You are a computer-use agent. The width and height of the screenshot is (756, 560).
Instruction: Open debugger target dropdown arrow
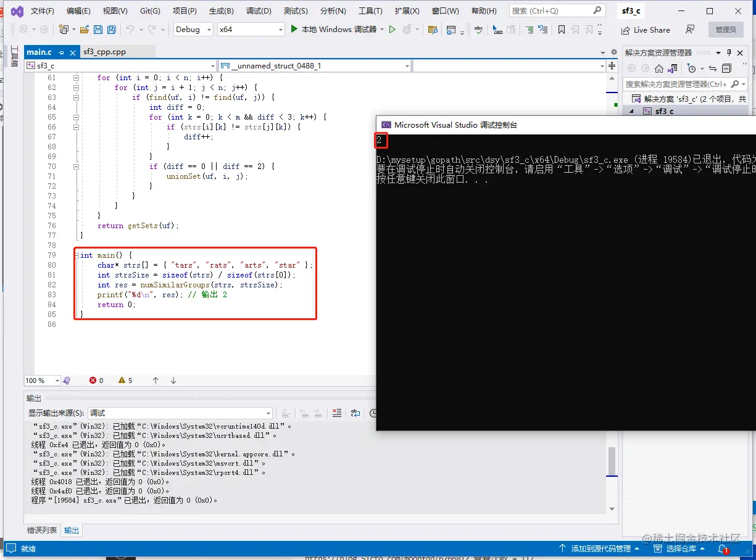tap(382, 30)
